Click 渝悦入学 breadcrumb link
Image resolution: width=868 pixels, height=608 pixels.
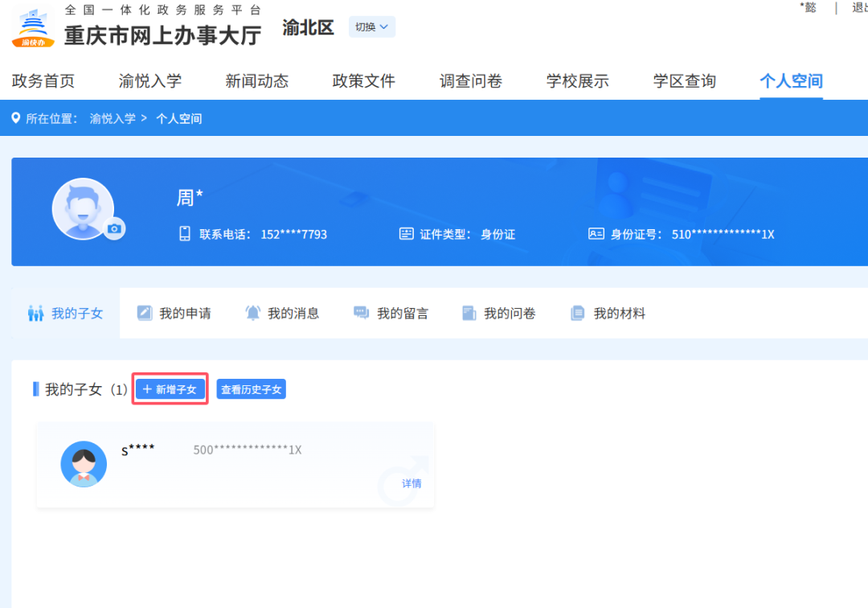(113, 118)
